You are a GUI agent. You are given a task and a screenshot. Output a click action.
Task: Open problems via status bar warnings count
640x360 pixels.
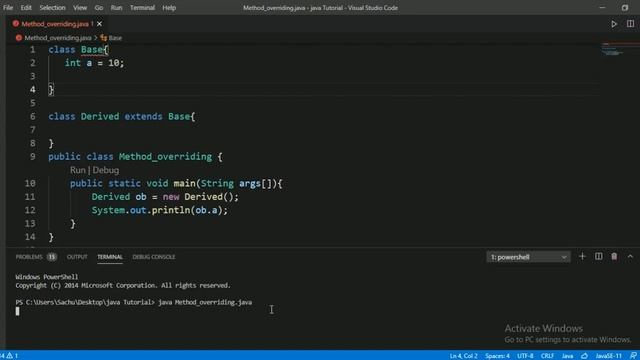click(9, 356)
